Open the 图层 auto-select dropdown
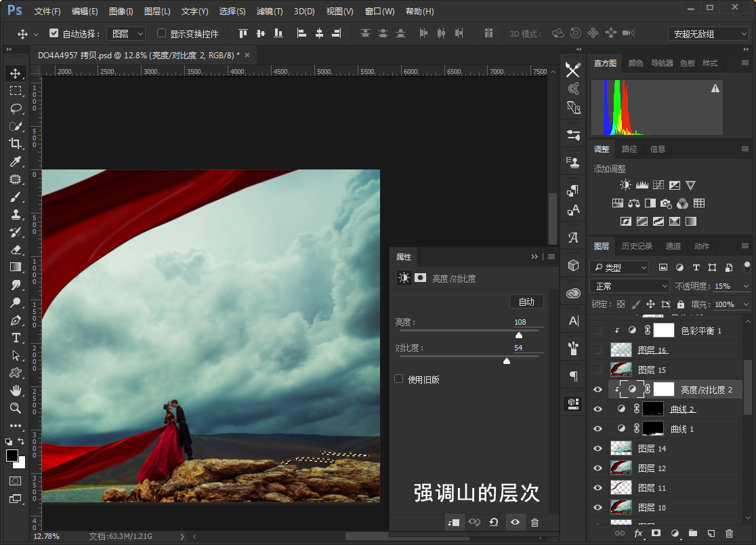The image size is (756, 545). 126,34
